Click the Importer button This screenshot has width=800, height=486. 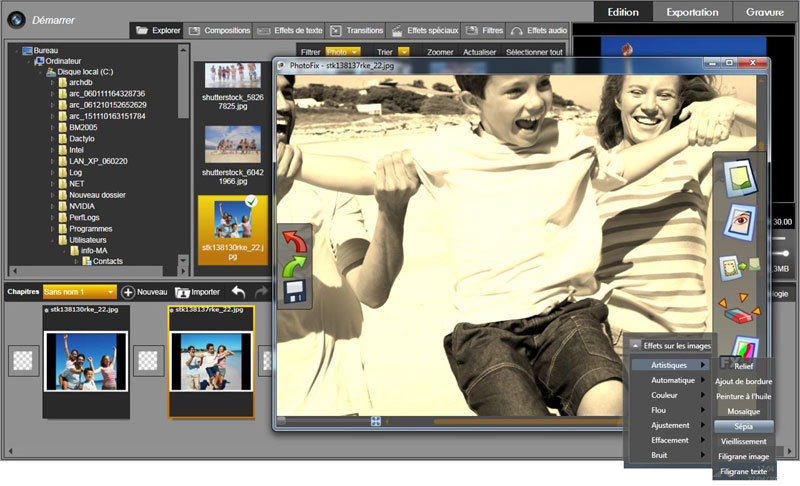click(197, 292)
